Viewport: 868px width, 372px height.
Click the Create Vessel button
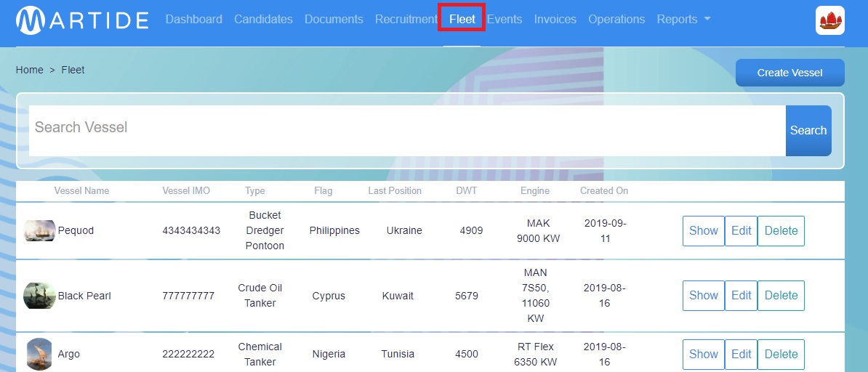pyautogui.click(x=790, y=73)
